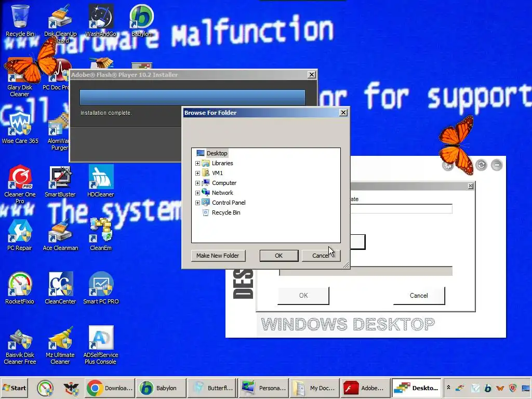Switch to the Adobe installer taskbar button
This screenshot has width=532, height=399.
pos(366,388)
